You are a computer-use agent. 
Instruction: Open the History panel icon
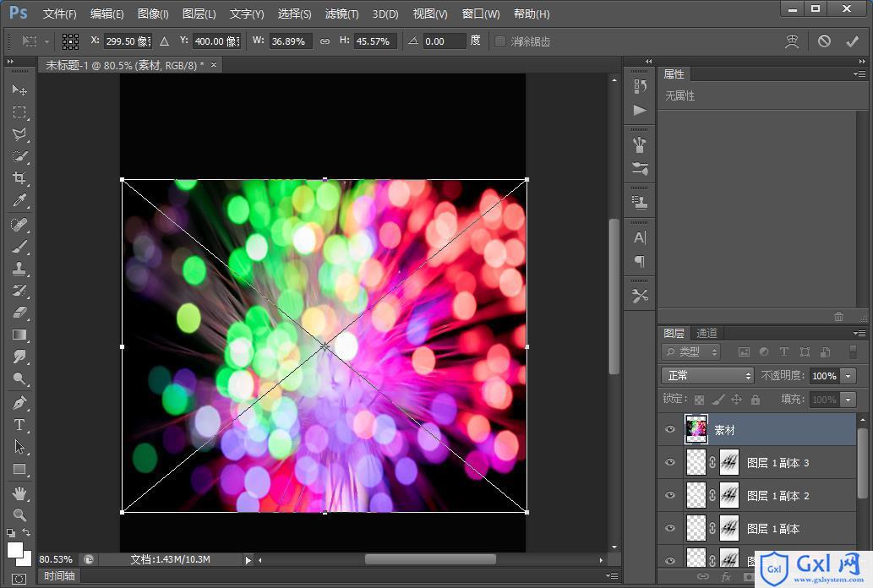point(640,86)
